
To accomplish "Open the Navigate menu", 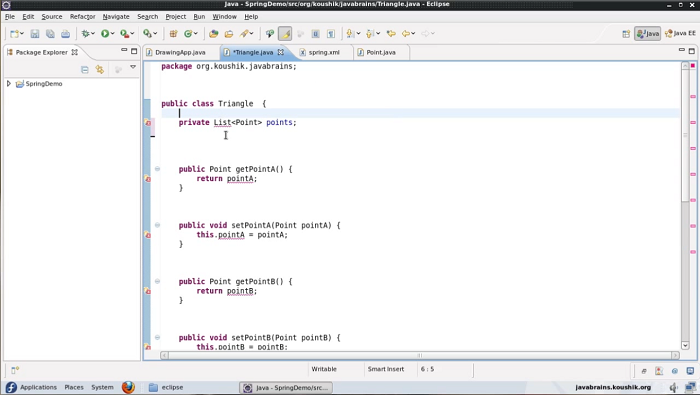I will [x=116, y=17].
